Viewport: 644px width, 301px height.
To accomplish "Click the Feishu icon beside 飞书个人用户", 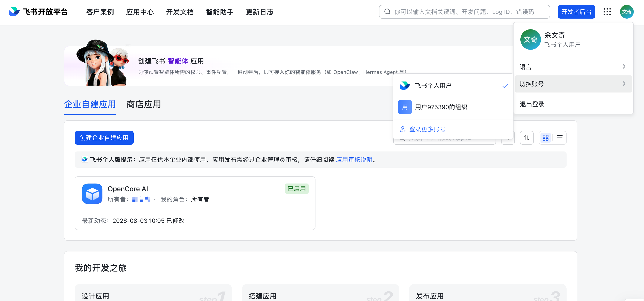I will pyautogui.click(x=404, y=86).
